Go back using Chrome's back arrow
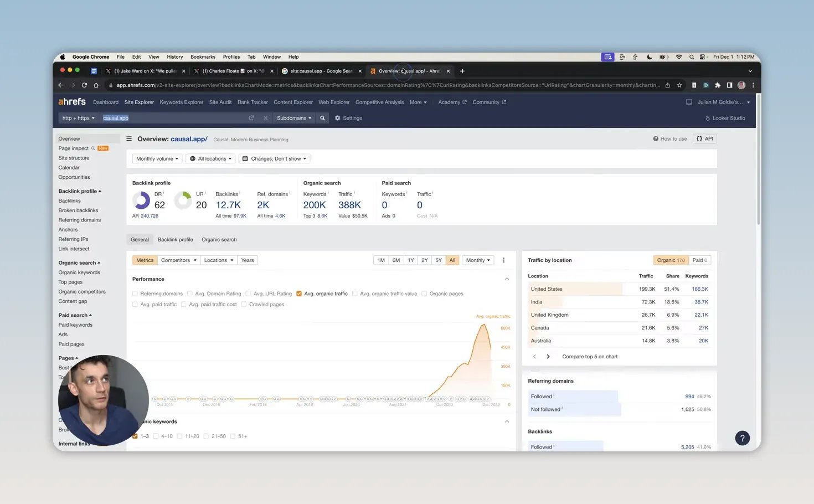 61,85
